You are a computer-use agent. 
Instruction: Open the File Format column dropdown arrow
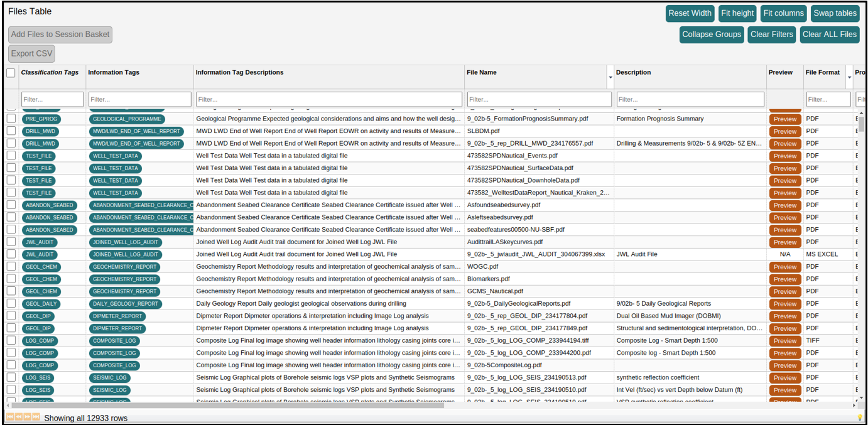pyautogui.click(x=850, y=77)
